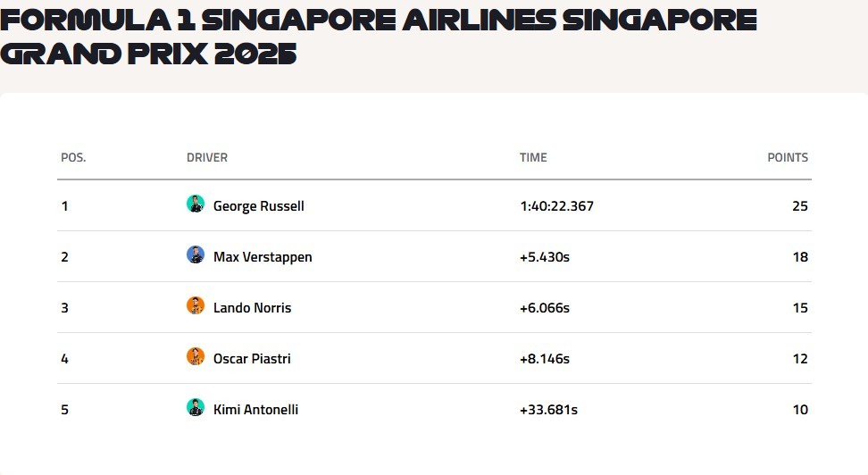Click the POS. column header
The width and height of the screenshot is (868, 475).
[73, 158]
